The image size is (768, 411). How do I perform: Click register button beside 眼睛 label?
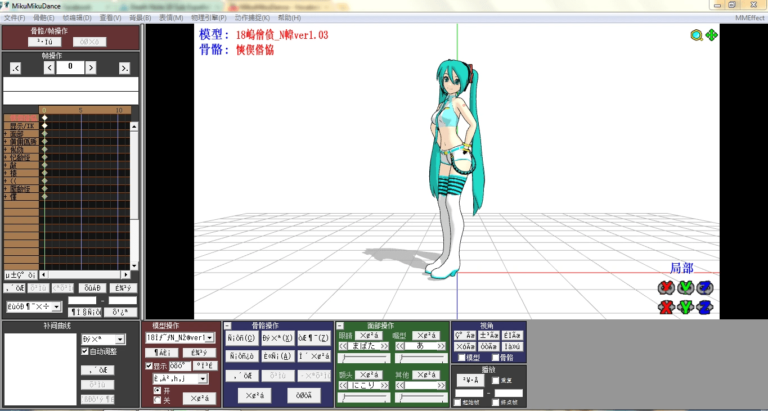369,336
